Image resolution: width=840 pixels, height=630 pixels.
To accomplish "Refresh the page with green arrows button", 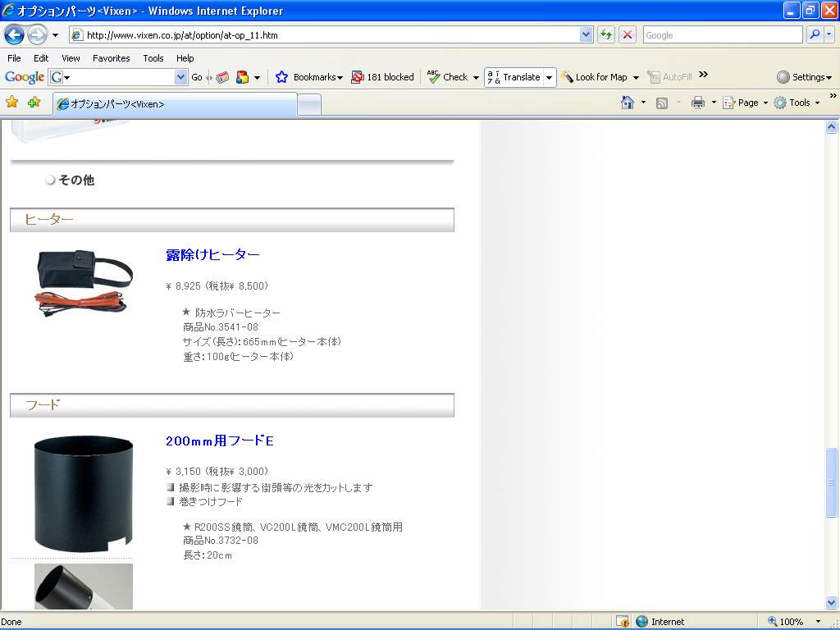I will pyautogui.click(x=606, y=35).
